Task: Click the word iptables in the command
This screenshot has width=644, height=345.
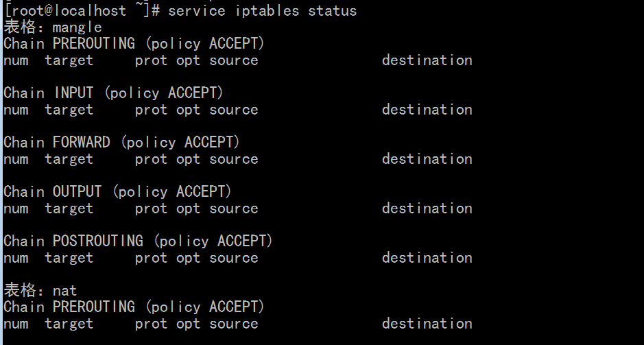Action: [x=267, y=11]
